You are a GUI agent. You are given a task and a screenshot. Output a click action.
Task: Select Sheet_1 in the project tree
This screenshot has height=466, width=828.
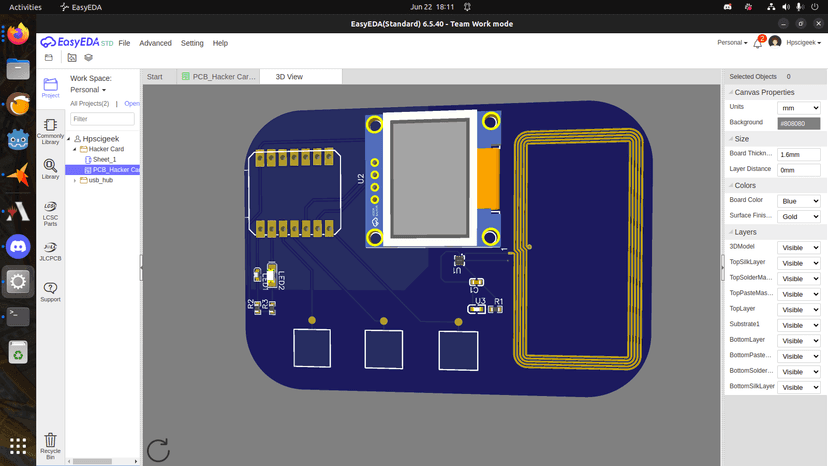pyautogui.click(x=104, y=159)
